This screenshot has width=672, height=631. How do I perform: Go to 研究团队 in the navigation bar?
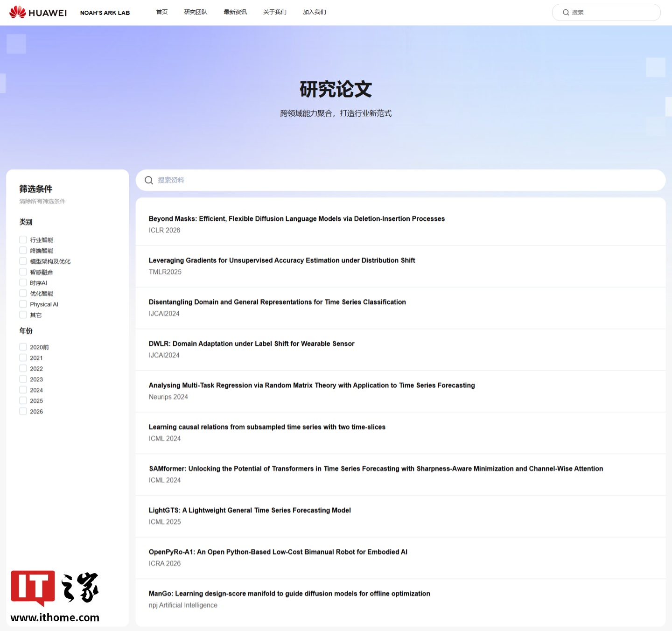pyautogui.click(x=196, y=12)
